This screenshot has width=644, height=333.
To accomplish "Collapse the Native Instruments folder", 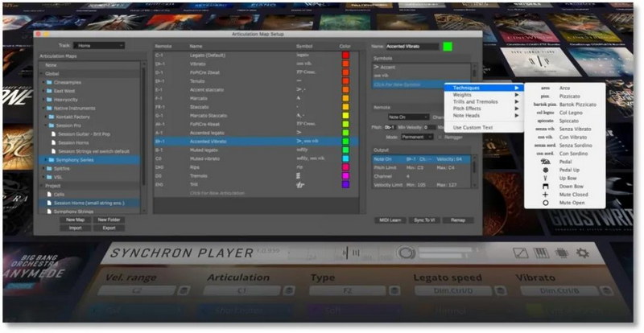I will [x=43, y=109].
